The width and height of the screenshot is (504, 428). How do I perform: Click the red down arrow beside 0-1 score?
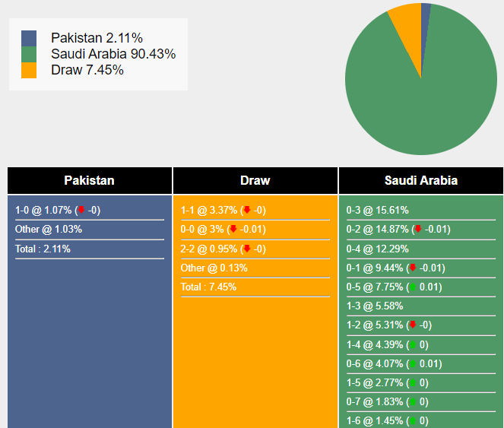(412, 268)
